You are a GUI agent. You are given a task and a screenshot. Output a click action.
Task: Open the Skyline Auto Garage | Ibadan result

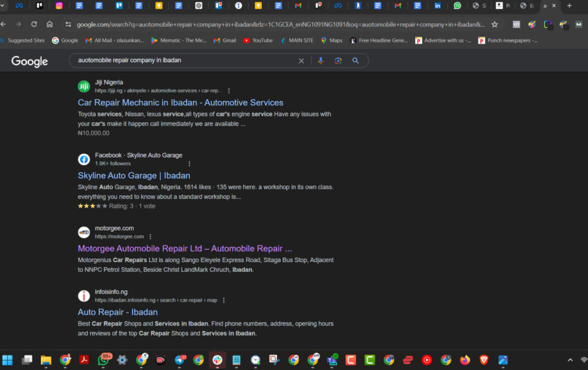click(x=134, y=176)
